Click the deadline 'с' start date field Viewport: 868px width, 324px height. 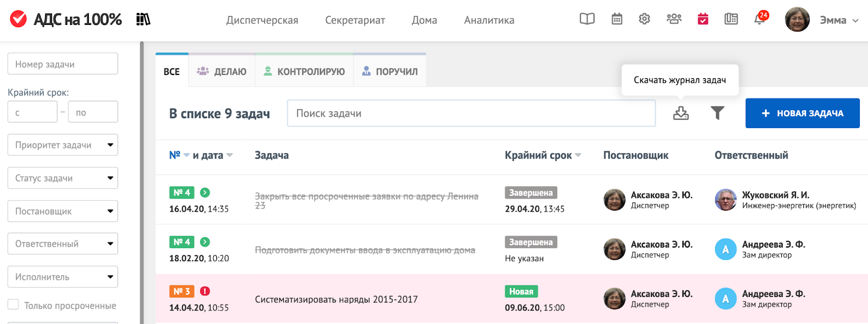point(33,112)
